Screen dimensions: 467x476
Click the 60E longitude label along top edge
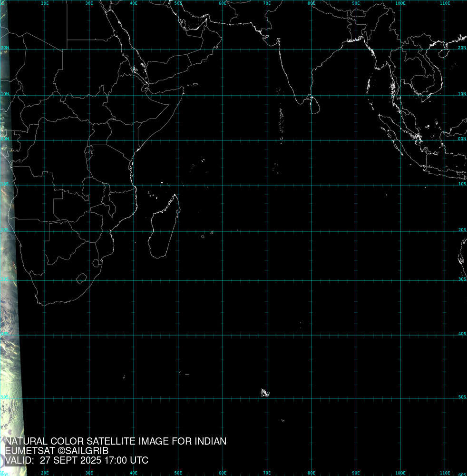223,3
